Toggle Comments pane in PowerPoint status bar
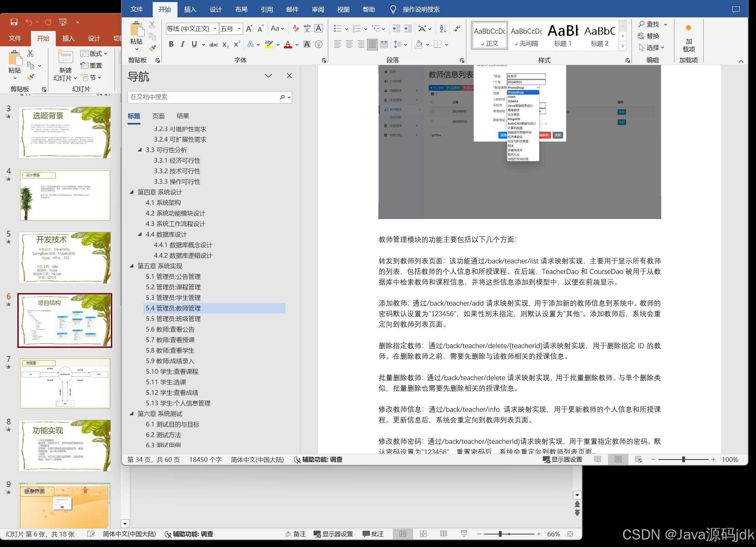The image size is (756, 547). [x=373, y=534]
